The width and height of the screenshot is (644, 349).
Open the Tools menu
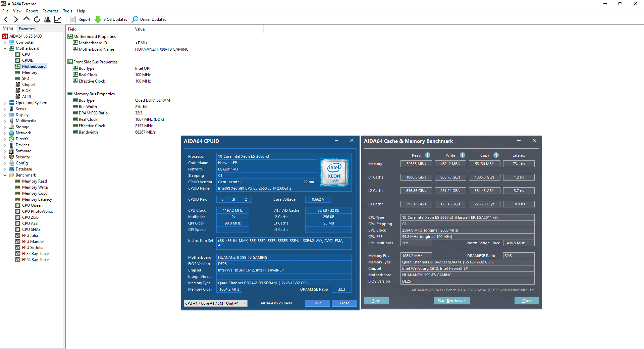tap(67, 11)
